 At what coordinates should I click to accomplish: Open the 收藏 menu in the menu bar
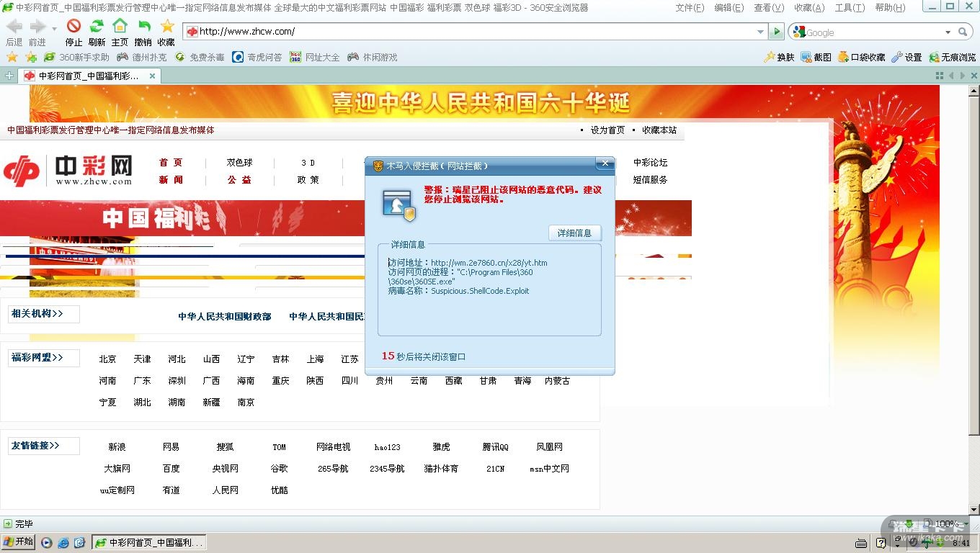point(809,8)
